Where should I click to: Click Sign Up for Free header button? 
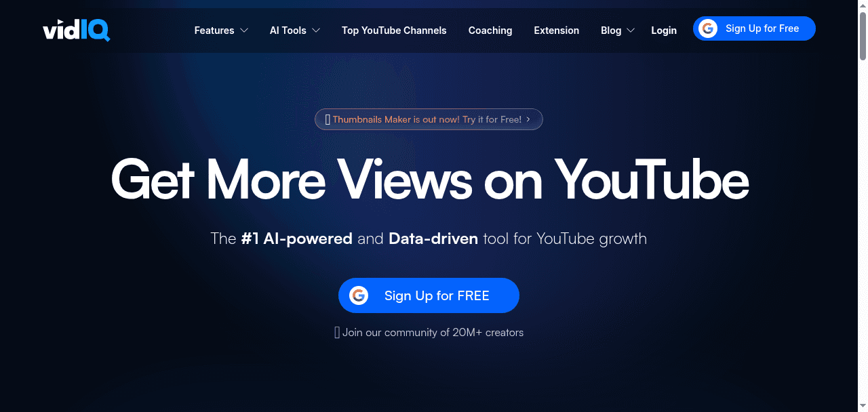[x=754, y=28]
